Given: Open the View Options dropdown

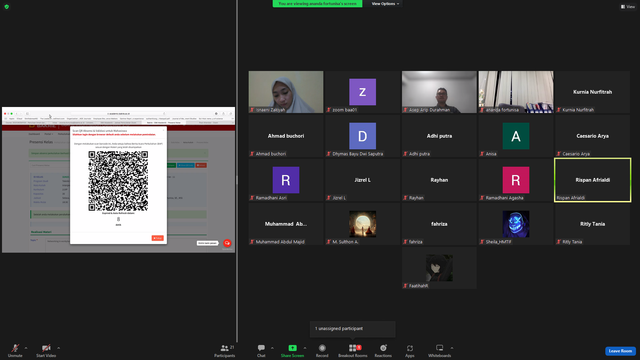Looking at the screenshot, I should pos(385,4).
